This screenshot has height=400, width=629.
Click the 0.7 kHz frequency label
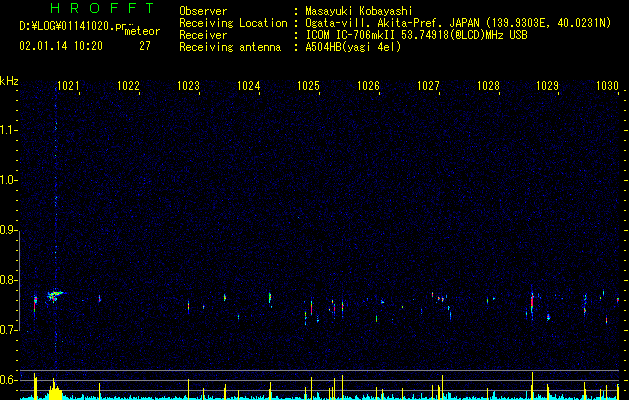8,330
